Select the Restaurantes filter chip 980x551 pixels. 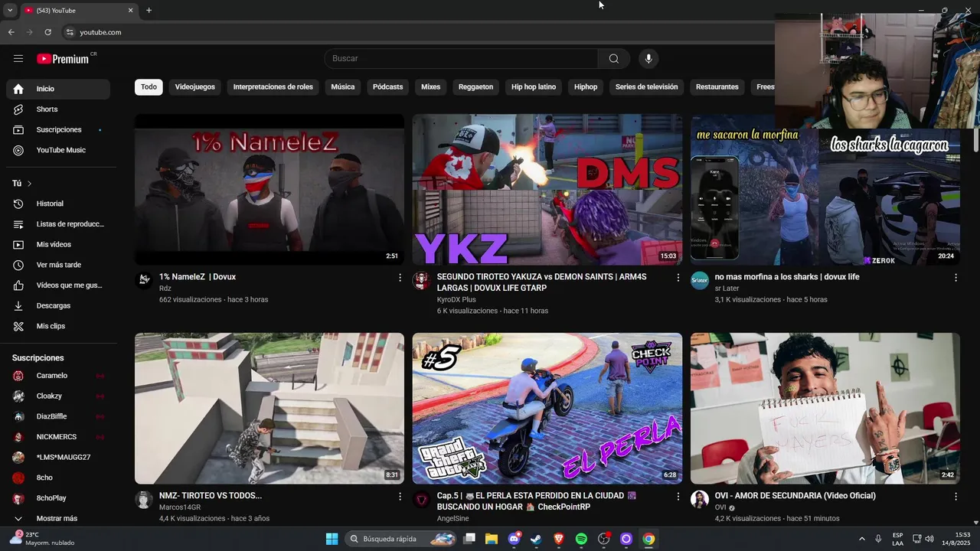[x=717, y=86]
